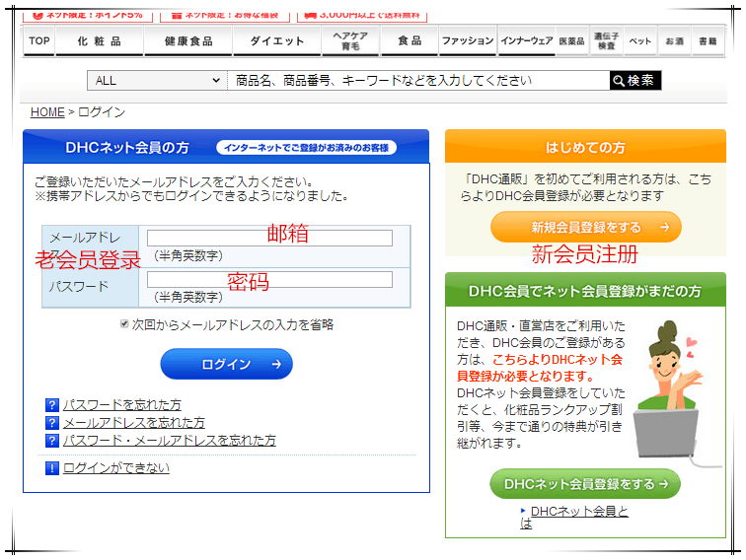Open the インナーウェア navigation tab
746x560 pixels.
[x=527, y=41]
